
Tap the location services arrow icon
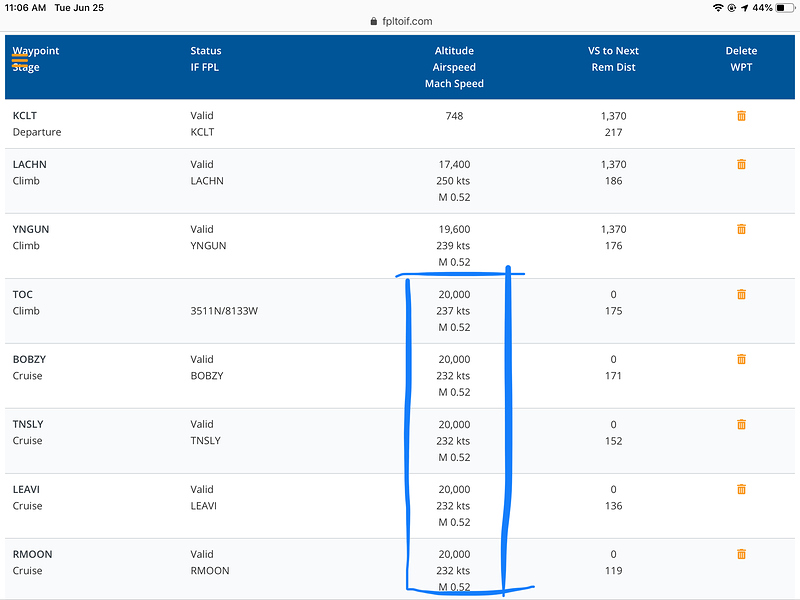(745, 8)
